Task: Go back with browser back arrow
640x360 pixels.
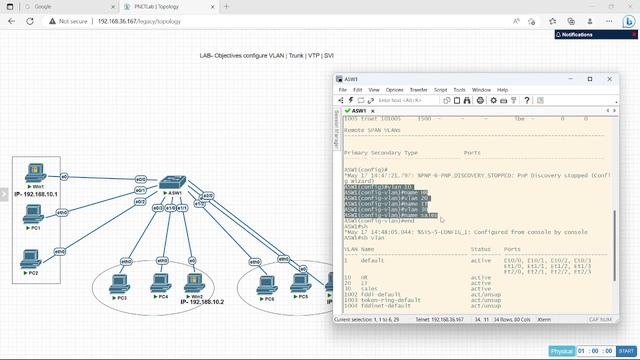Action: click(x=11, y=21)
